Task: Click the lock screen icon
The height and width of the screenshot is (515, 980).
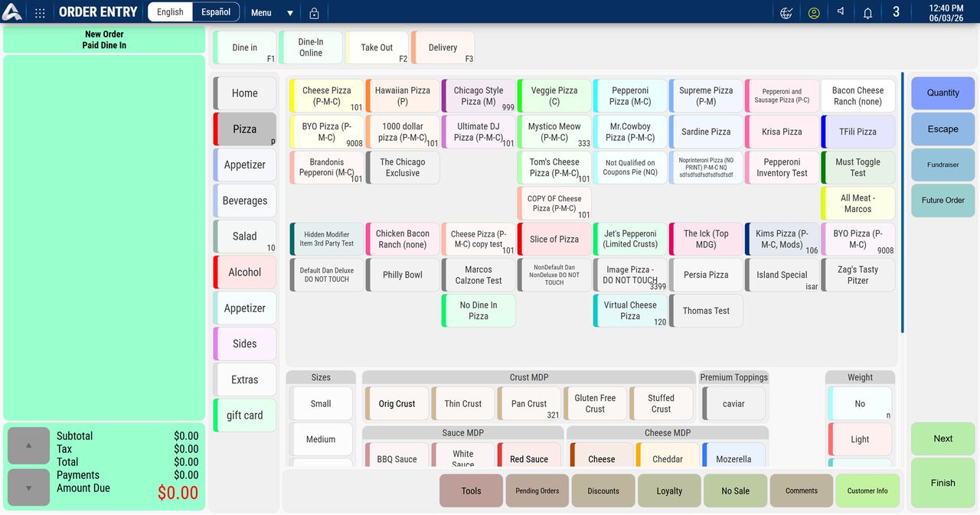Action: [x=314, y=13]
